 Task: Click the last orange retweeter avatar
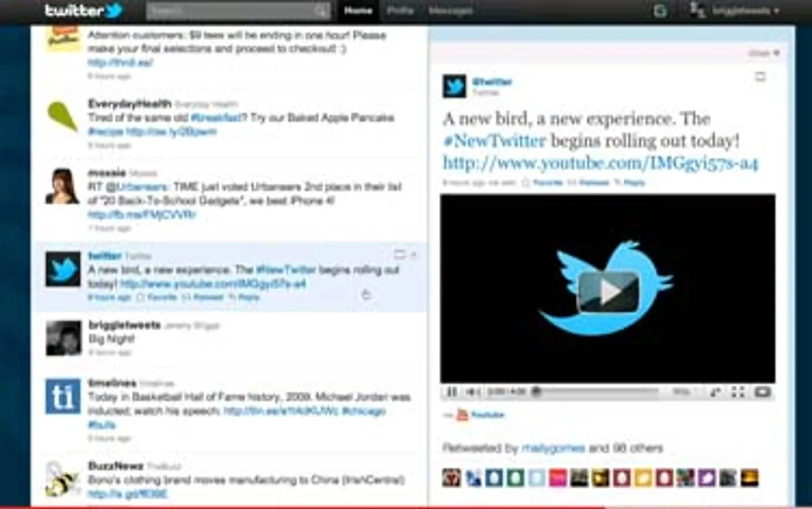pos(749,478)
